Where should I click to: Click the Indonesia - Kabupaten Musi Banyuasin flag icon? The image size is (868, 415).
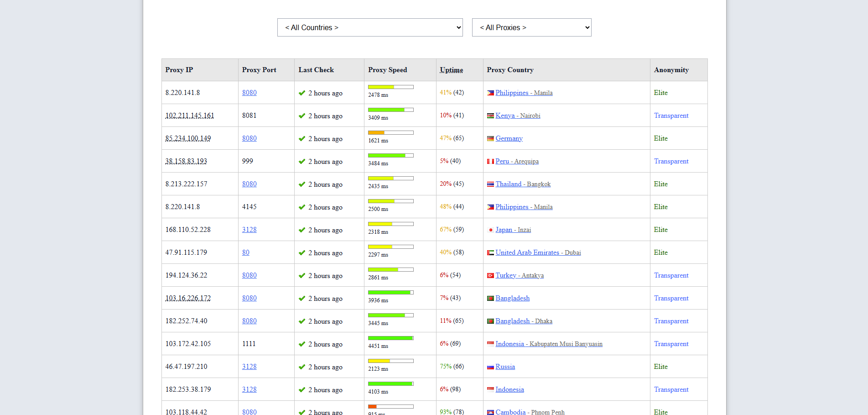(x=490, y=344)
